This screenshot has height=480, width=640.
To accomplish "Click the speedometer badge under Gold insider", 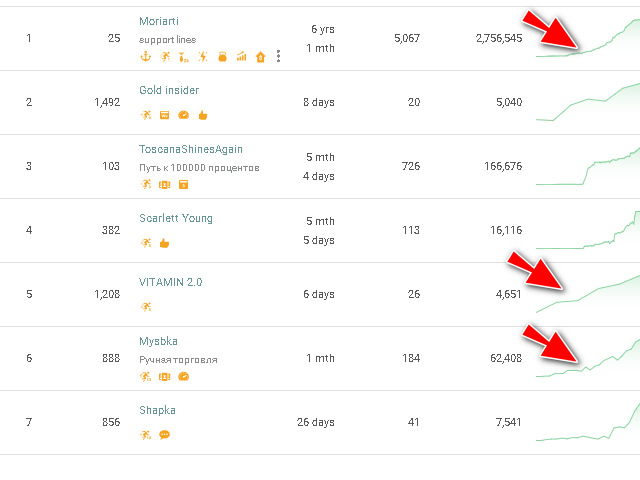I will point(184,115).
